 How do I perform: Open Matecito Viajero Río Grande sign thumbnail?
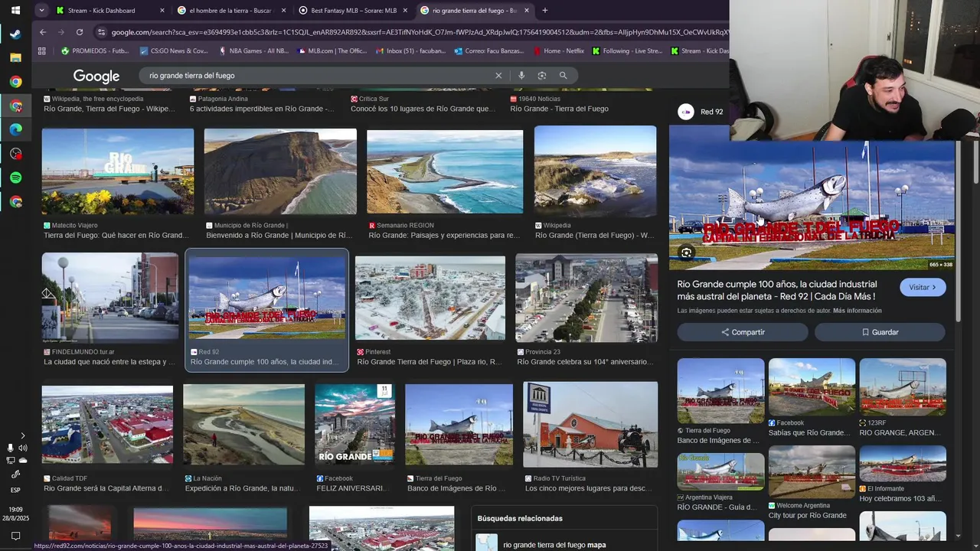click(118, 171)
